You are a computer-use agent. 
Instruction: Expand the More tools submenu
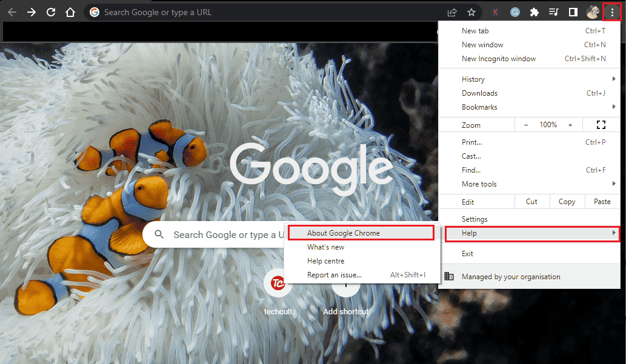[x=530, y=184]
